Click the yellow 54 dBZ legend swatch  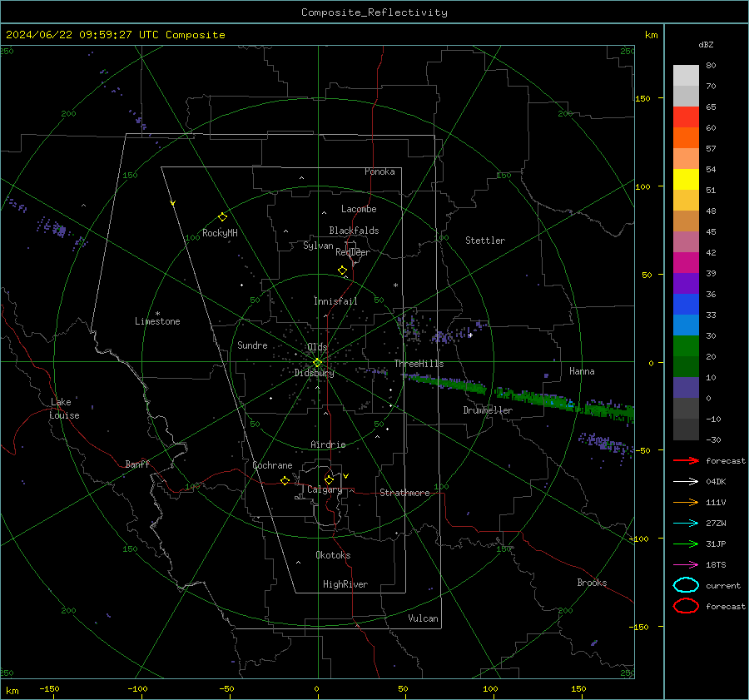686,179
